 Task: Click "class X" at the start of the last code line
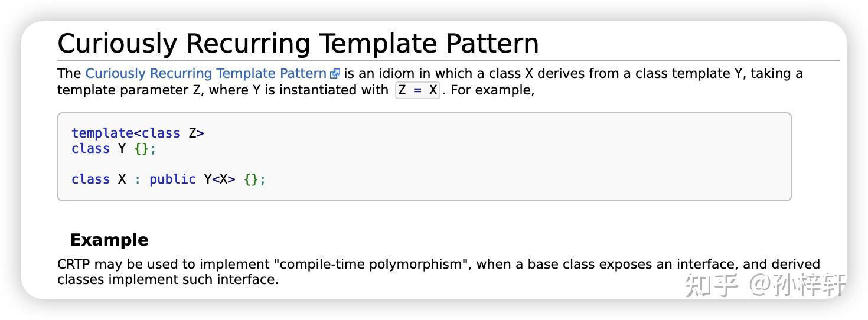[x=99, y=179]
